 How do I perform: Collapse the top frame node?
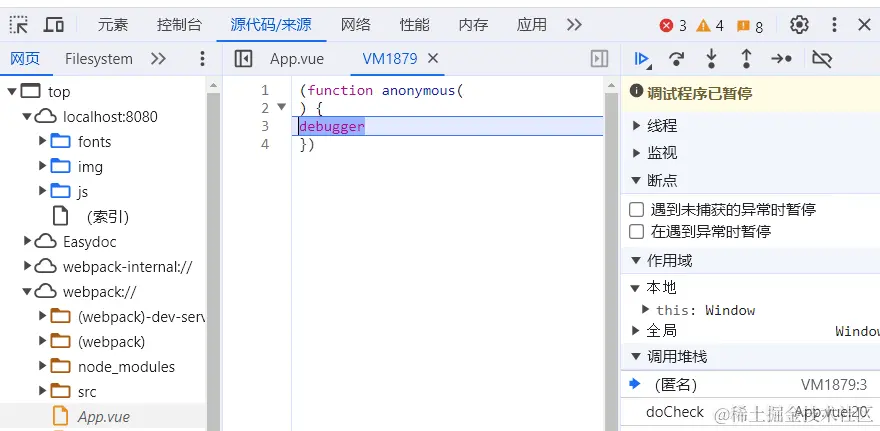[12, 91]
